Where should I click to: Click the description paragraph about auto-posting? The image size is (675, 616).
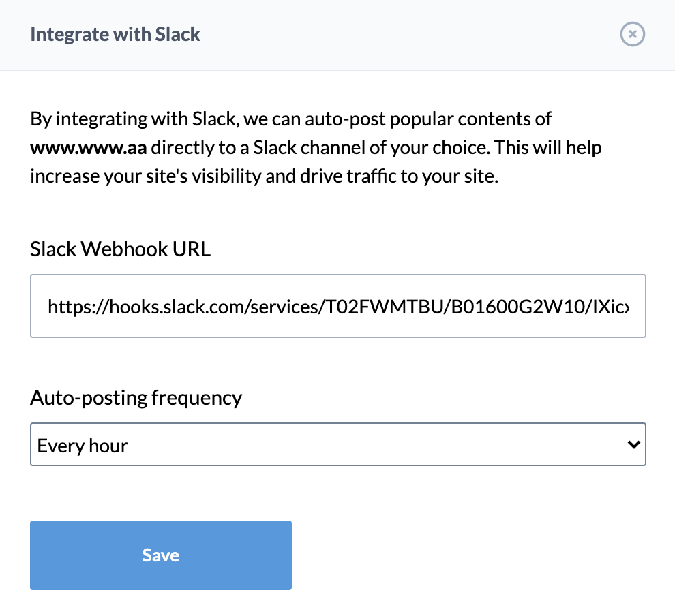pyautogui.click(x=316, y=148)
